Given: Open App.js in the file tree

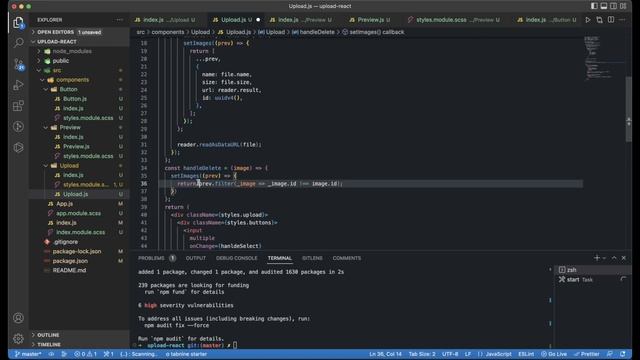Looking at the screenshot, I should (x=79, y=204).
